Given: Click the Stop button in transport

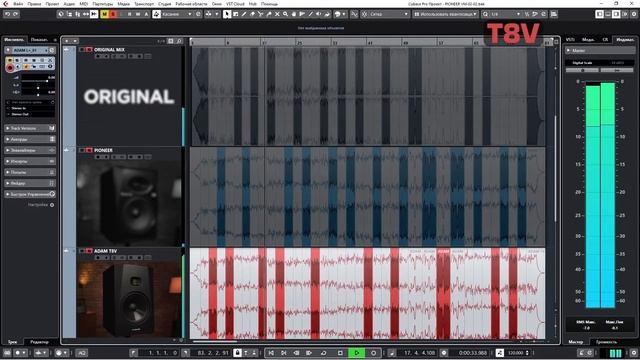Looking at the screenshot, I should pyautogui.click(x=340, y=353).
